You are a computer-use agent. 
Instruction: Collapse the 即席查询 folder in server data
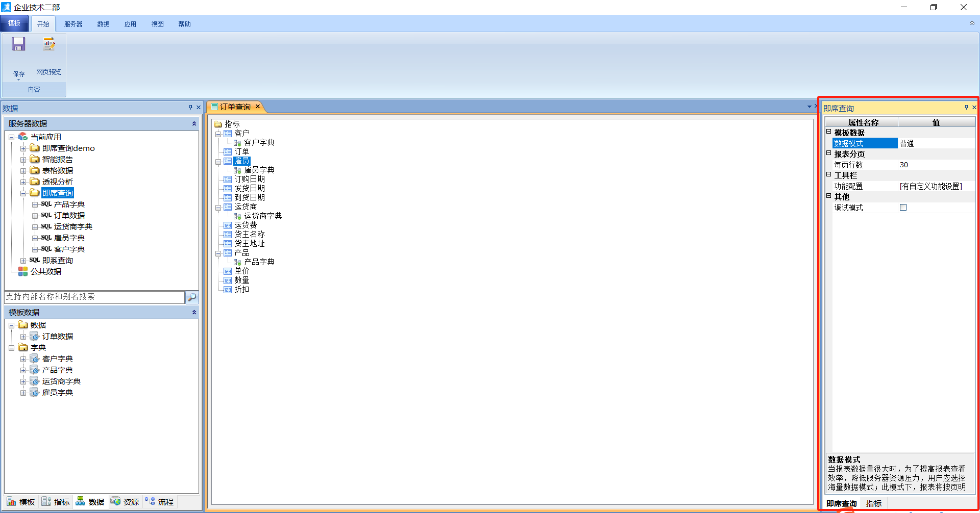(x=23, y=193)
